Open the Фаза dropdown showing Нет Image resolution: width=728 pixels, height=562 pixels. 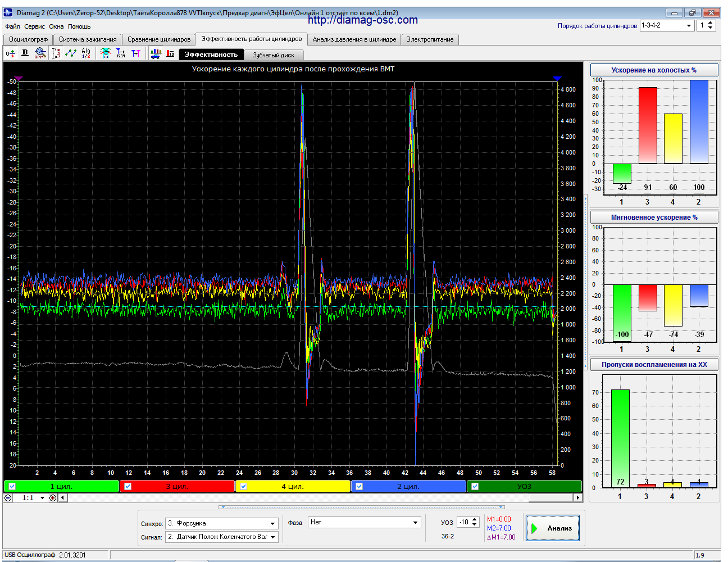(x=364, y=523)
